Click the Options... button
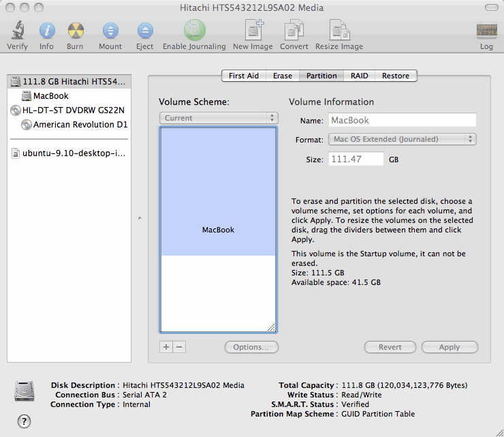 (x=251, y=347)
